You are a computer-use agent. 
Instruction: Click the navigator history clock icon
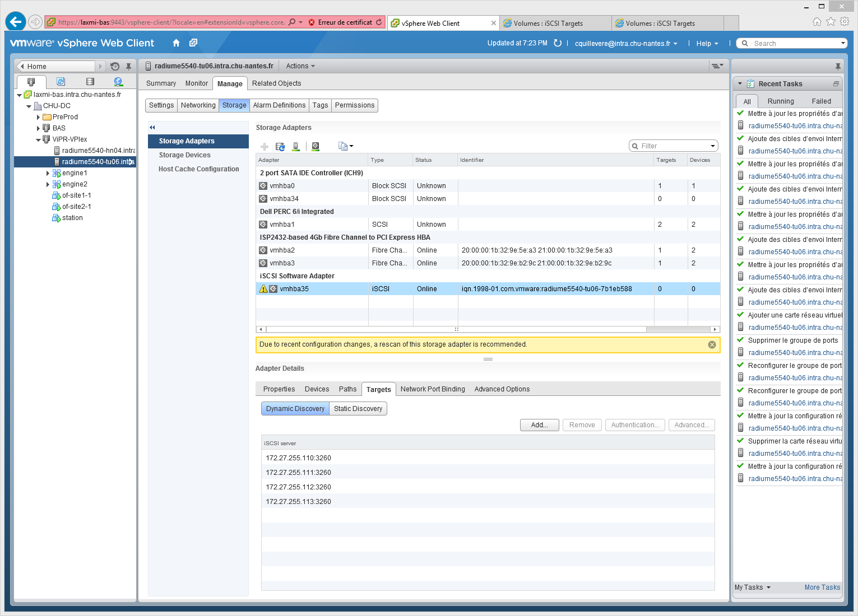[115, 66]
